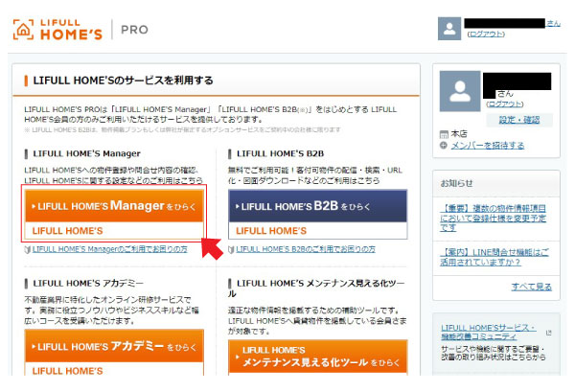This screenshot has height=392, width=575.
Task: Click the メンテナンス見える化ツール section heading
Action: [x=316, y=288]
